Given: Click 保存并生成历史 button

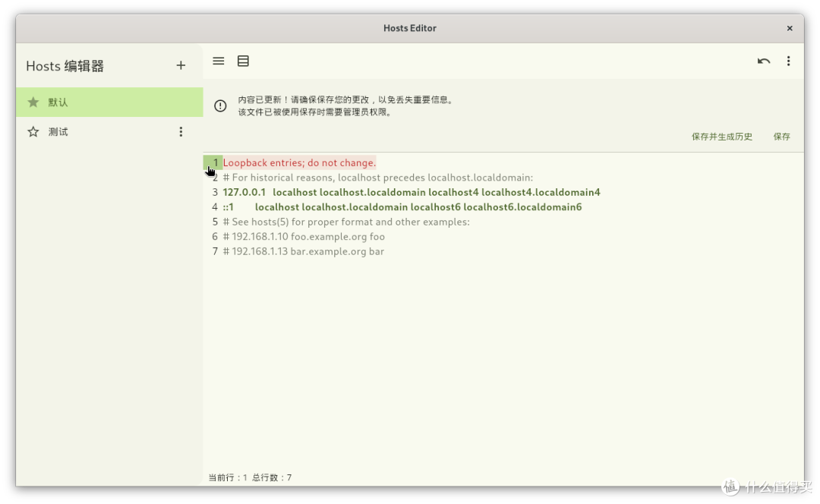Looking at the screenshot, I should tap(722, 137).
